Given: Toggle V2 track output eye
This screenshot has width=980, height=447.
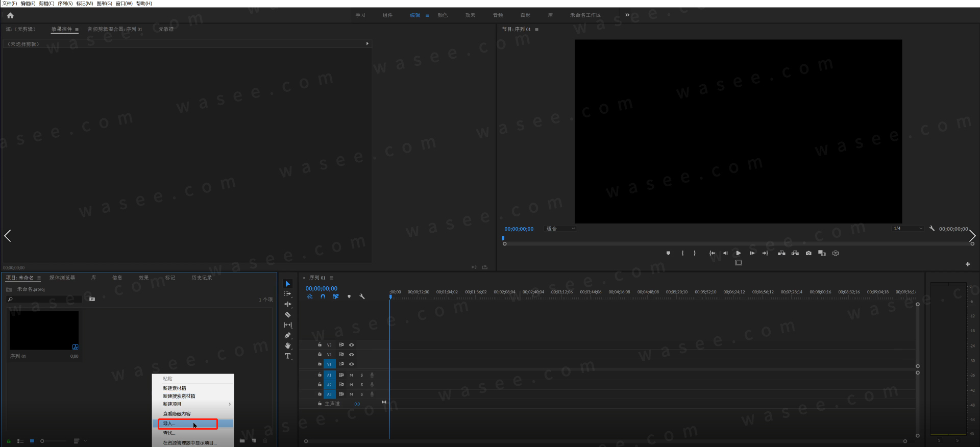Looking at the screenshot, I should 351,355.
